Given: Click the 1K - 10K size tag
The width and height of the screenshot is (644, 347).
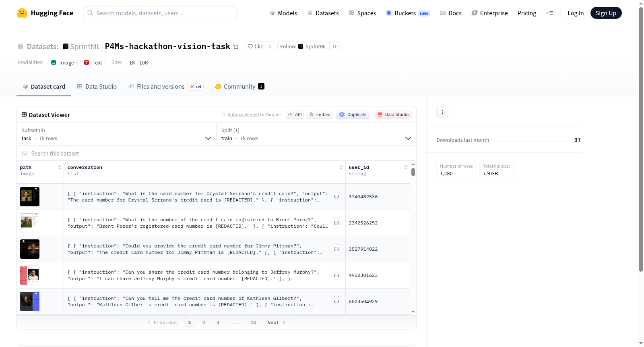Looking at the screenshot, I should pyautogui.click(x=138, y=62).
